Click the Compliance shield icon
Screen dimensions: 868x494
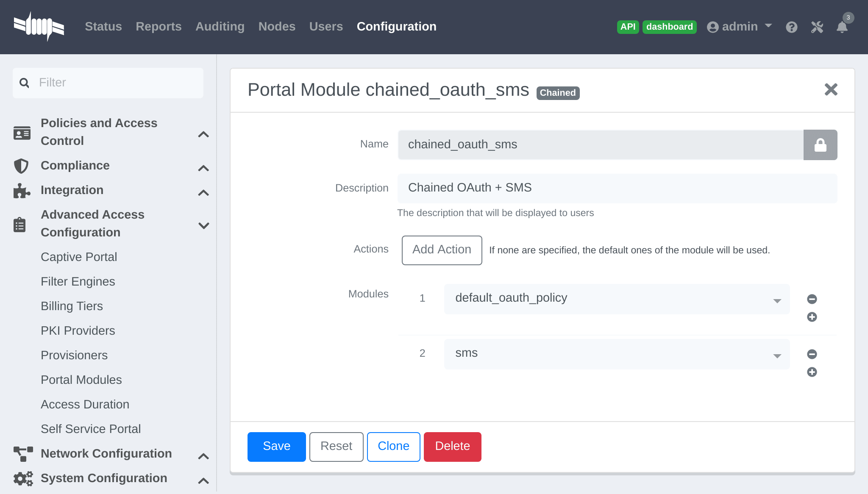click(x=22, y=166)
